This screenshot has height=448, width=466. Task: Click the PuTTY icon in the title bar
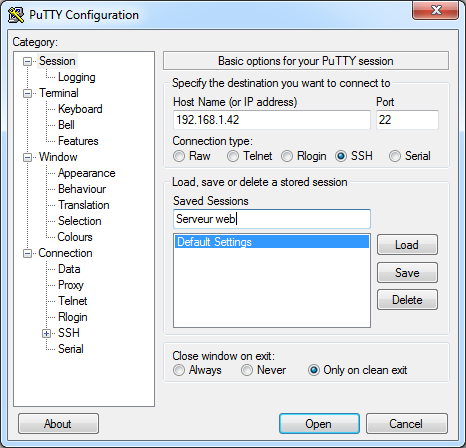[x=16, y=15]
